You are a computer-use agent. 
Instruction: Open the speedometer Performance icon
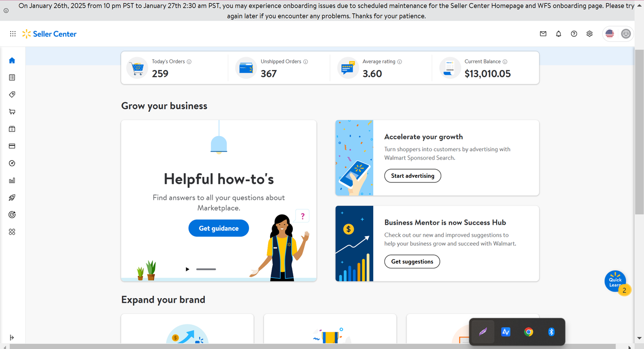[x=12, y=163]
